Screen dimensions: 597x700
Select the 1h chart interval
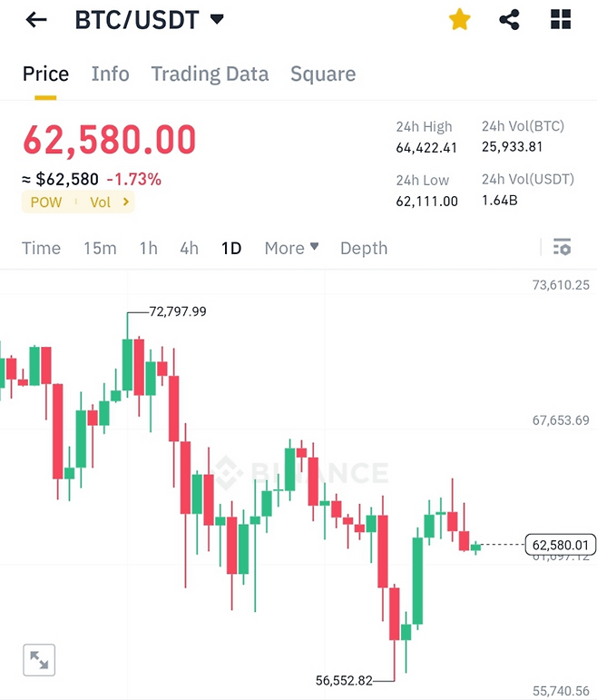(148, 248)
